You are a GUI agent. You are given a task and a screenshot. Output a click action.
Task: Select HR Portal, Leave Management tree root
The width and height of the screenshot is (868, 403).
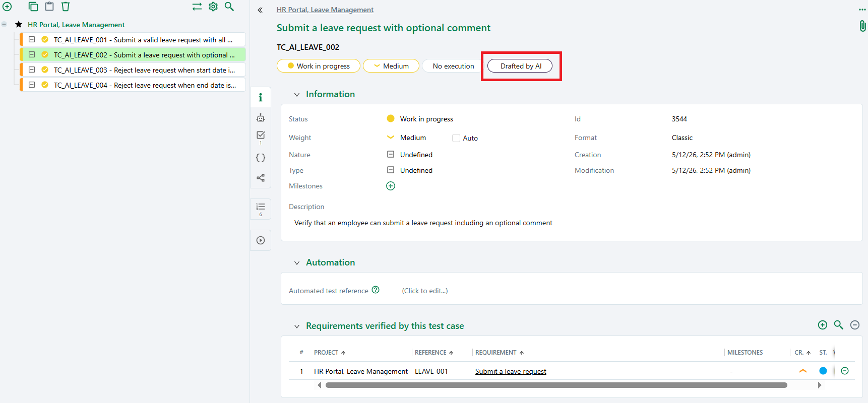[76, 25]
